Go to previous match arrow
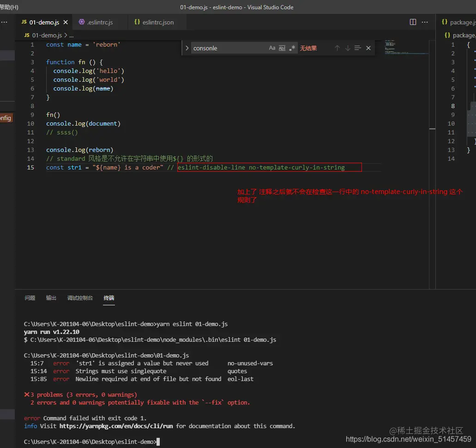This screenshot has height=448, width=476. pos(337,48)
